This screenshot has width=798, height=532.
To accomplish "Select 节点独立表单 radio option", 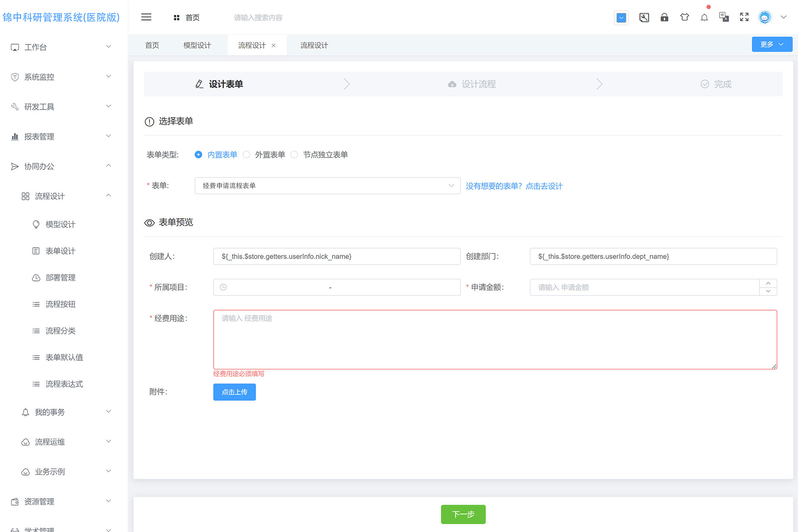I will point(294,155).
